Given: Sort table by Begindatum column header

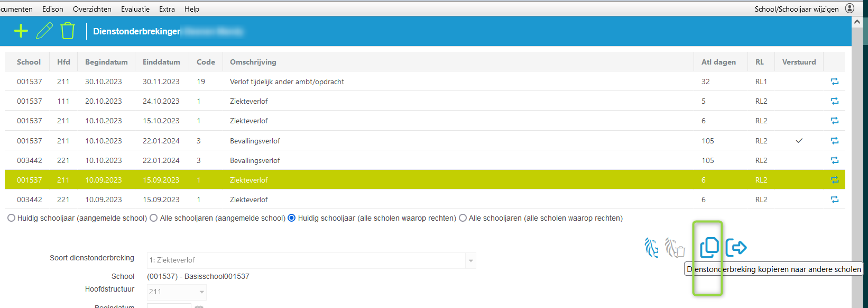Looking at the screenshot, I should tap(106, 62).
